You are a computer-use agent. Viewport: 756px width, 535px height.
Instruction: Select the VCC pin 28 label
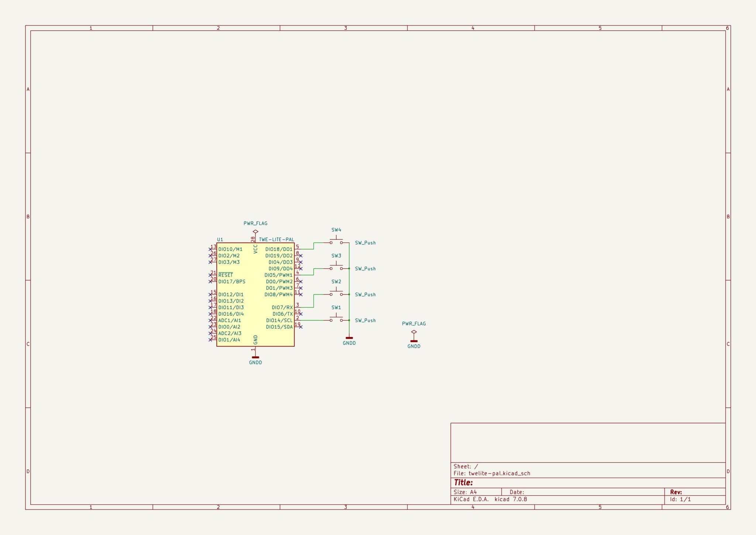(x=255, y=249)
